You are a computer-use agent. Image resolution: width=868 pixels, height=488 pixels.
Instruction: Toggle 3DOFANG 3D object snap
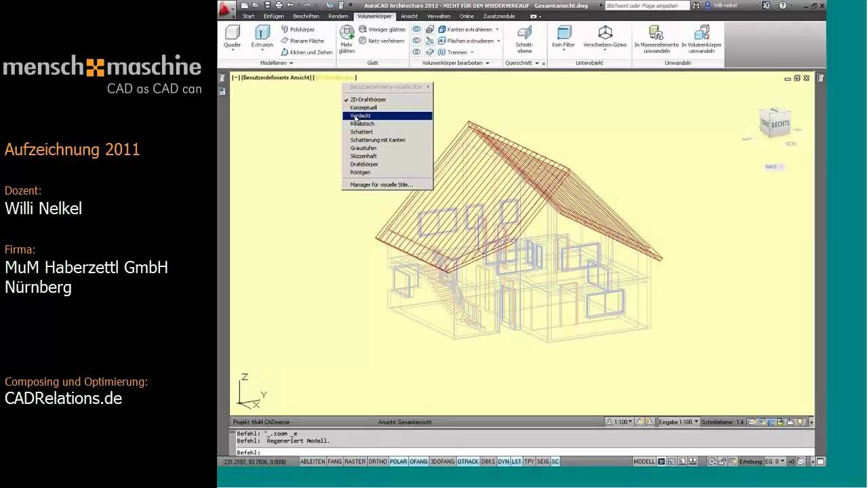click(x=443, y=462)
